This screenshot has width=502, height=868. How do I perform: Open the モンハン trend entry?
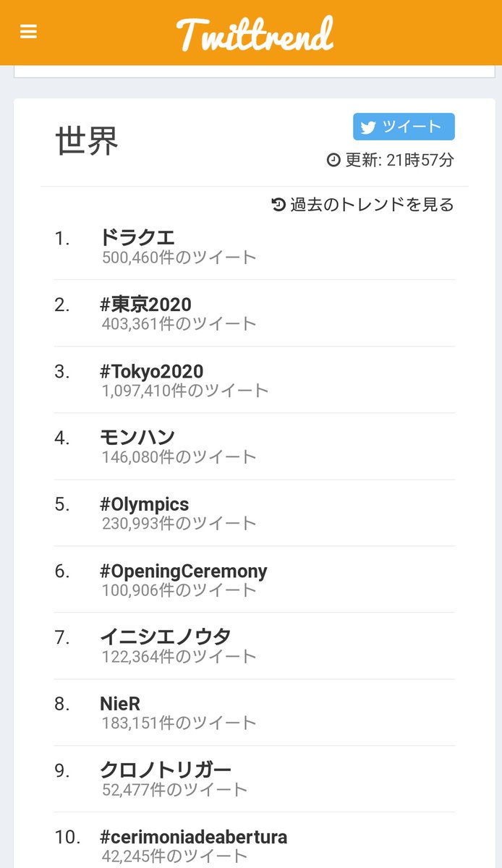click(137, 437)
